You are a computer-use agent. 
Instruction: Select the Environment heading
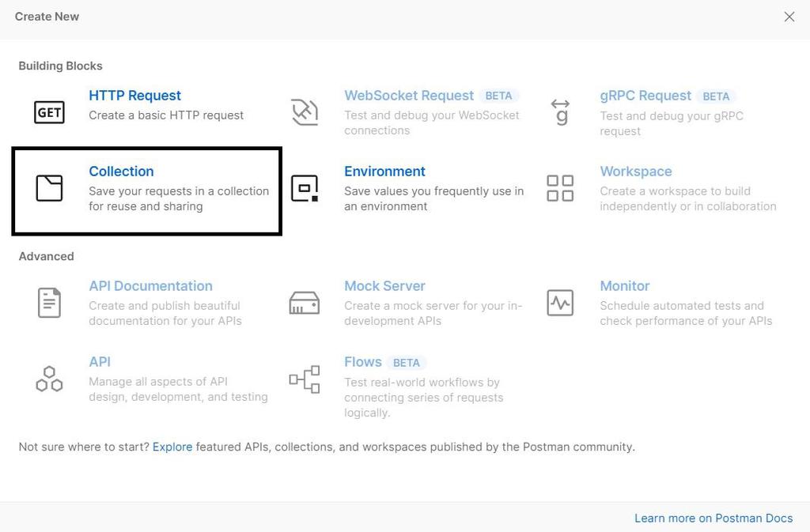384,172
